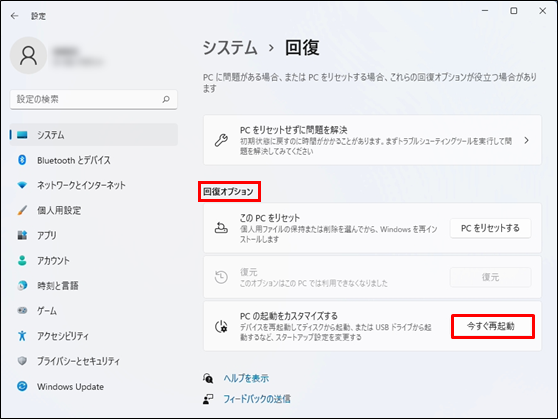
Task: Click the Windows Update refresh icon
Action: click(22, 386)
